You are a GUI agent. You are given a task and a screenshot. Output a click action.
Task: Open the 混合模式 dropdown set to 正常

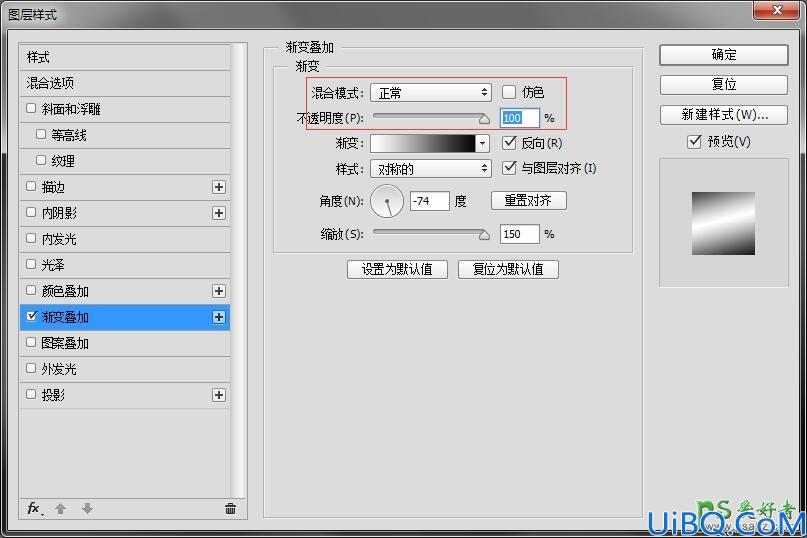pos(431,93)
